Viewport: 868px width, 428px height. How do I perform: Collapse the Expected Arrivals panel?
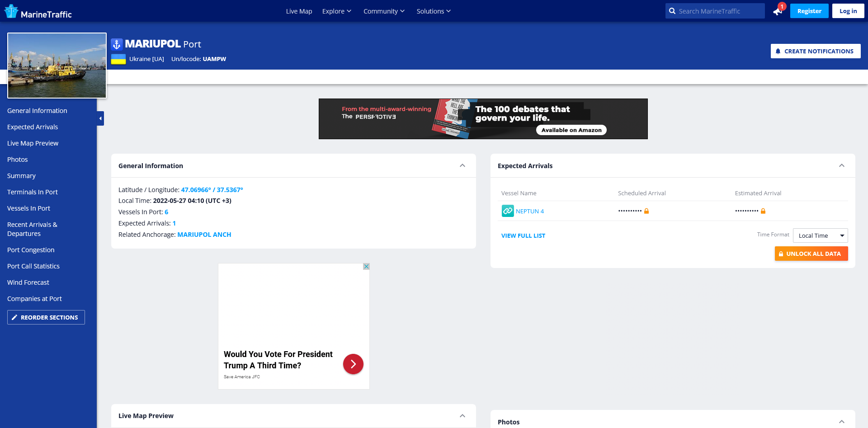coord(842,165)
